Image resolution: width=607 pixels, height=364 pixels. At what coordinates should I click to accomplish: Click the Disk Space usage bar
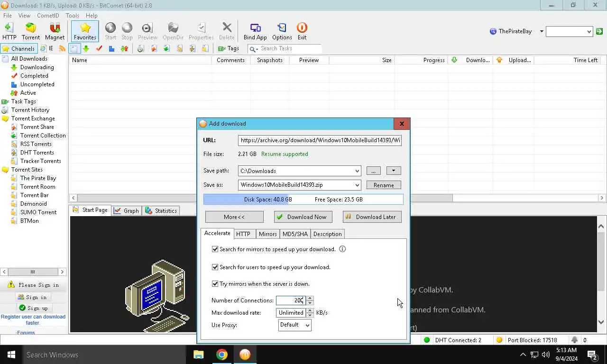303,200
